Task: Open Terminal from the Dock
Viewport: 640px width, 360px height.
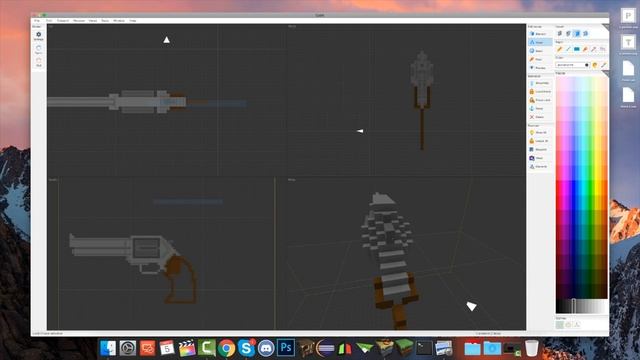Action: 424,348
